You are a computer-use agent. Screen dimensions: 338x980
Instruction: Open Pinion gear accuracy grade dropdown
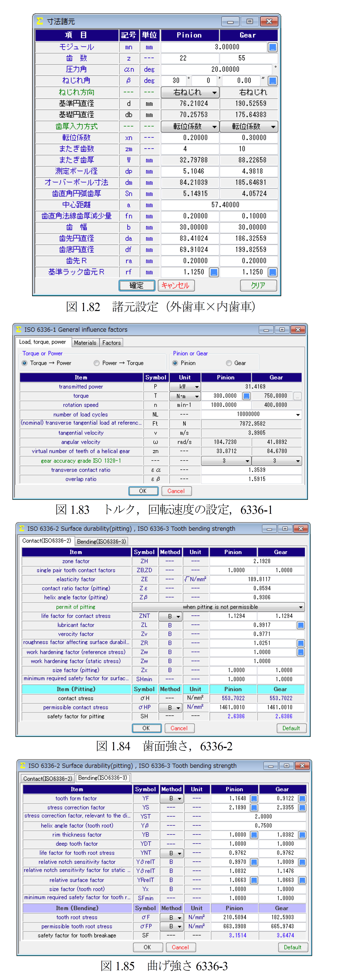pos(226,461)
